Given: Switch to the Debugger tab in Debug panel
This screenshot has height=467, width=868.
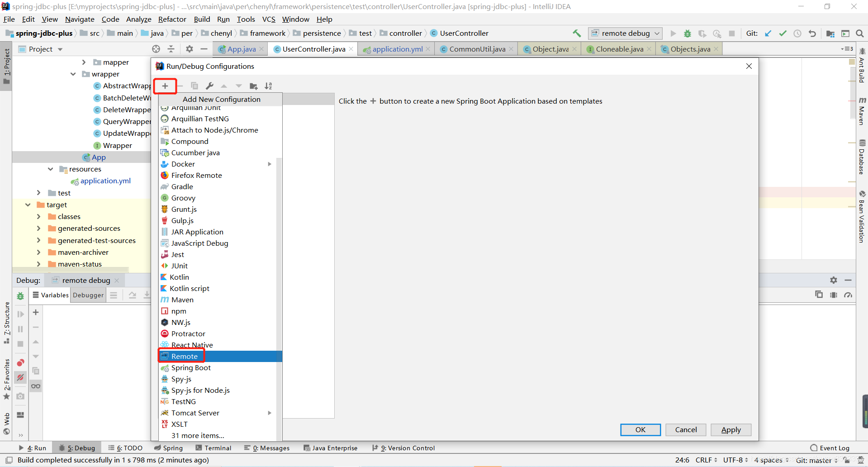Looking at the screenshot, I should 88,295.
